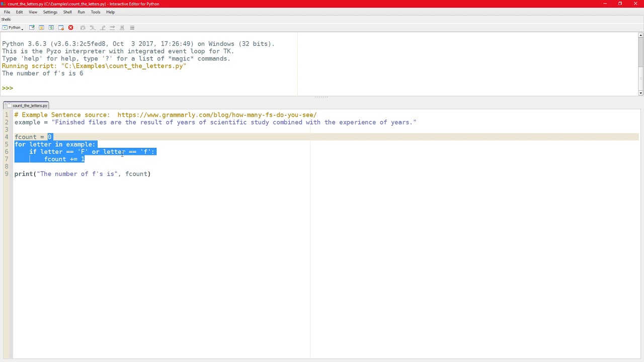Open the Edit menu
This screenshot has height=362, width=644.
point(19,12)
